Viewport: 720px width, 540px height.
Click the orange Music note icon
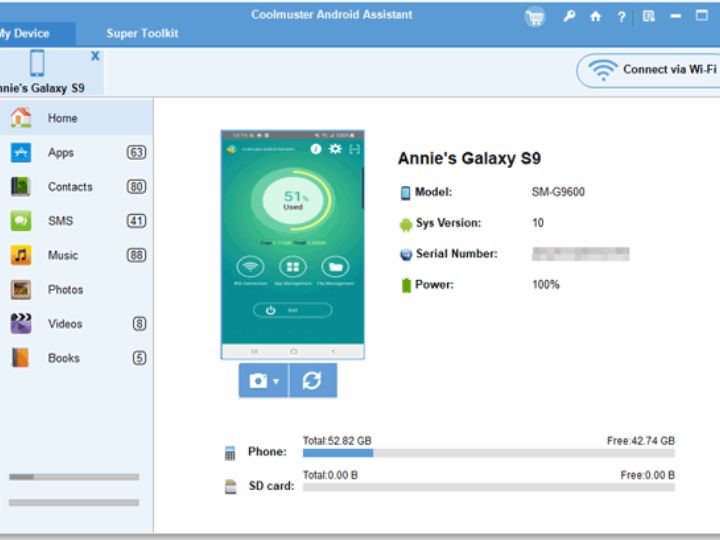21,255
